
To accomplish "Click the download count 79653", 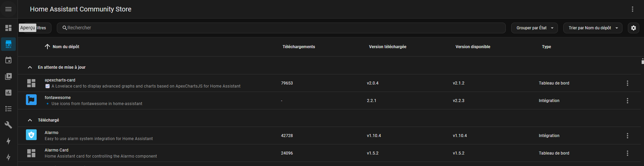I will tap(287, 83).
